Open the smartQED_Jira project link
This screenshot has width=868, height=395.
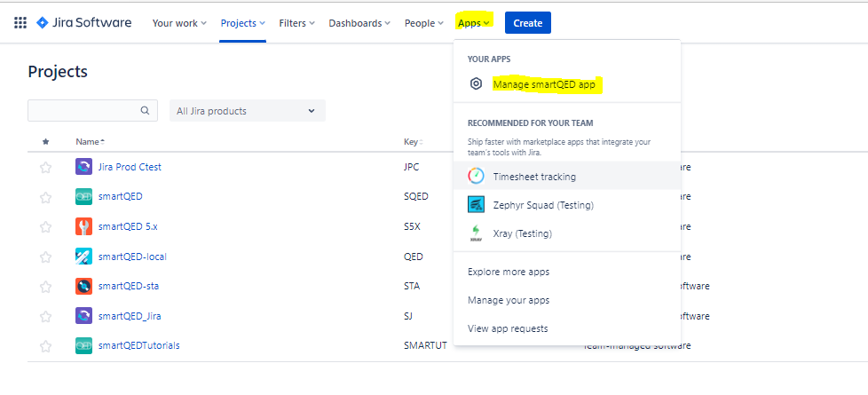[x=130, y=316]
